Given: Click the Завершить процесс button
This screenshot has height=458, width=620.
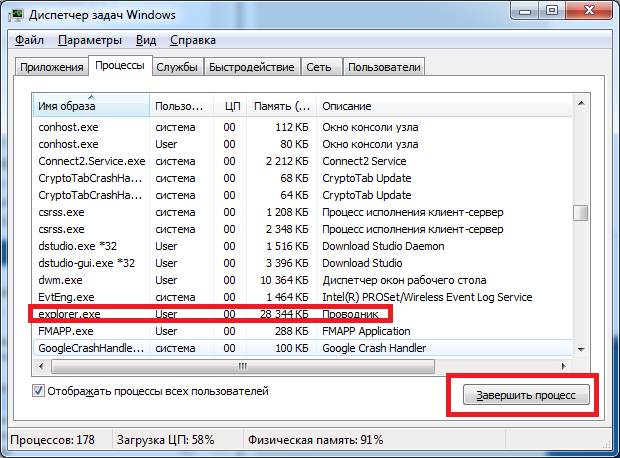Looking at the screenshot, I should 526,395.
